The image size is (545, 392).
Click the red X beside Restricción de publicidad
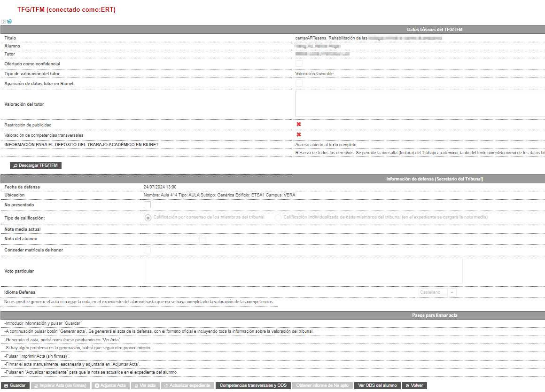coord(298,124)
